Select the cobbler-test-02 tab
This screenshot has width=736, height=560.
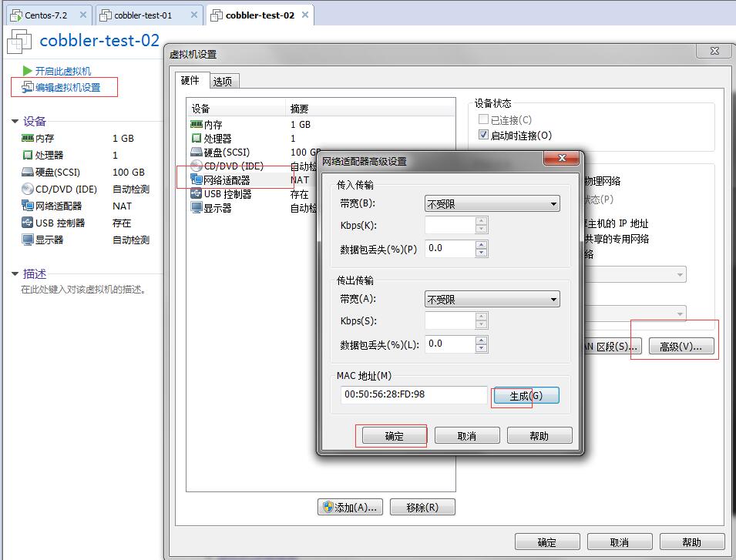coord(261,15)
